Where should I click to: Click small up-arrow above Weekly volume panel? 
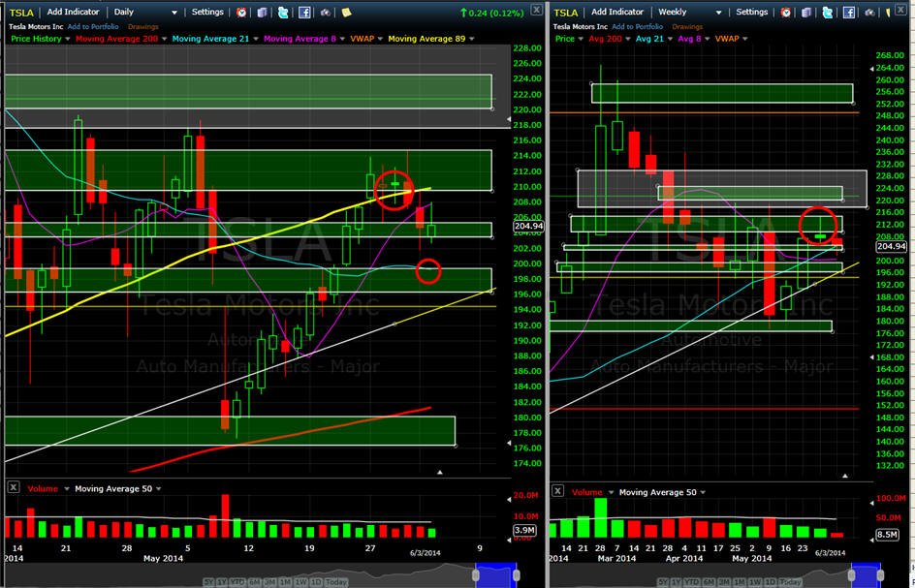(845, 476)
